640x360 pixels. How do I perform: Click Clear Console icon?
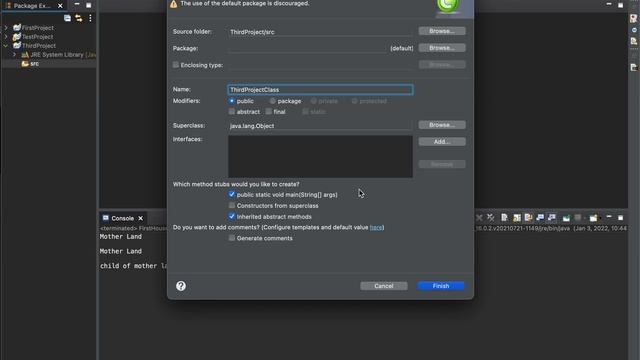(504, 218)
